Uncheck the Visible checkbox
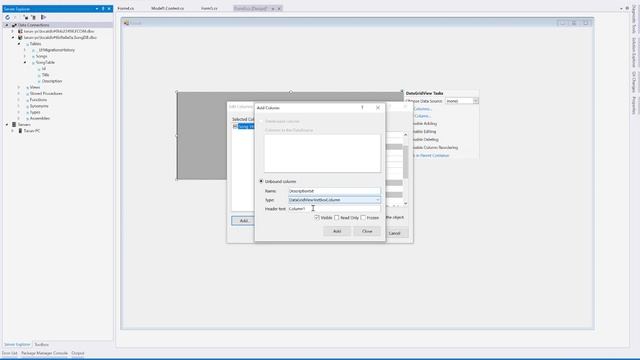This screenshot has height=360, width=640. pyautogui.click(x=317, y=218)
